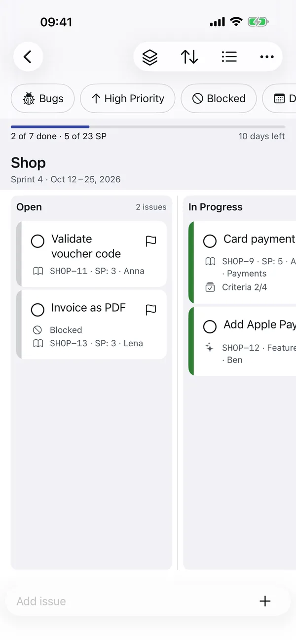
Task: Tap the flag on Validate voucher code
Action: pyautogui.click(x=150, y=241)
